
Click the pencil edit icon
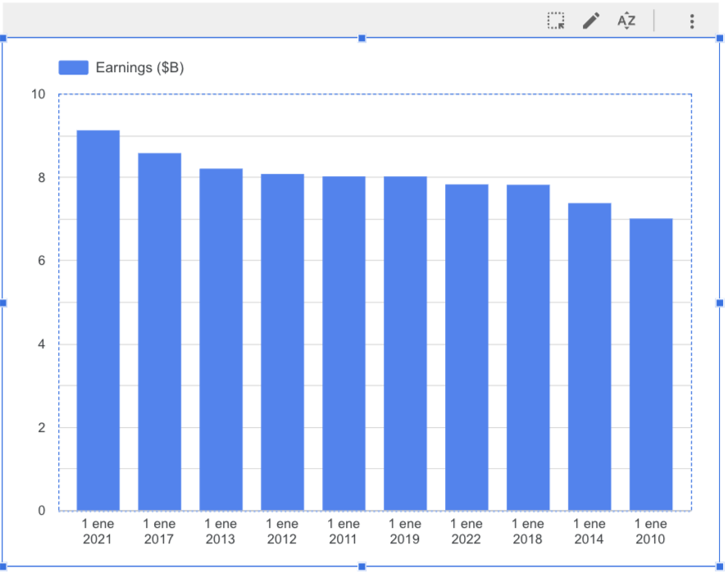(591, 21)
